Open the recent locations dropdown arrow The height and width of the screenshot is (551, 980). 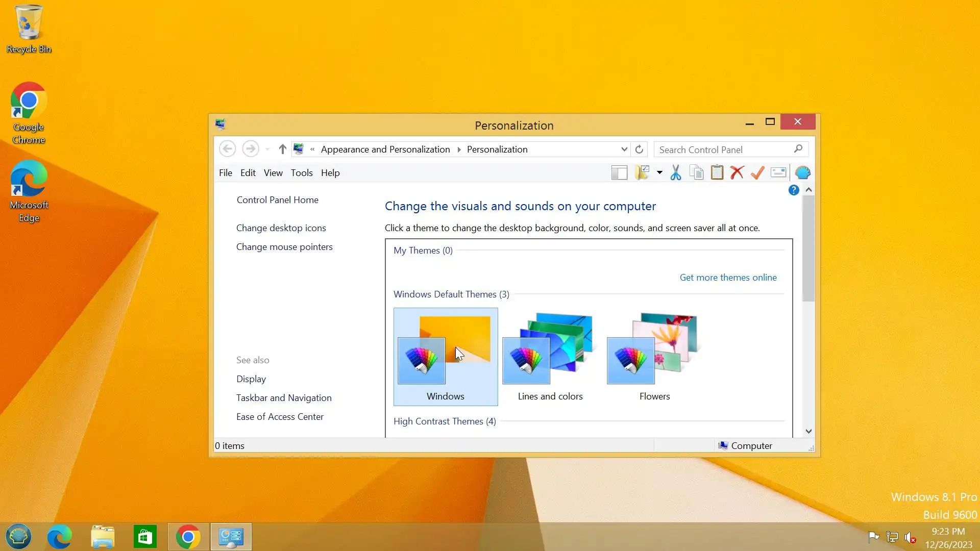click(x=267, y=149)
